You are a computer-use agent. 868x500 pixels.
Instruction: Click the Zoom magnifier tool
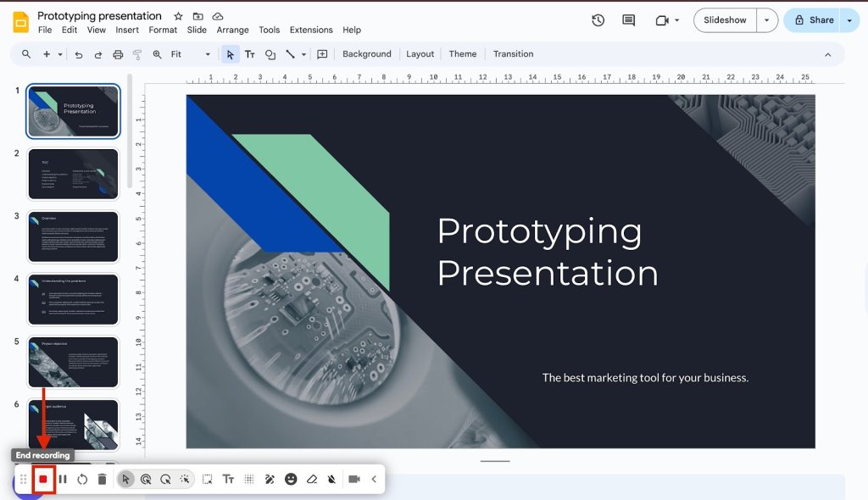tap(157, 54)
